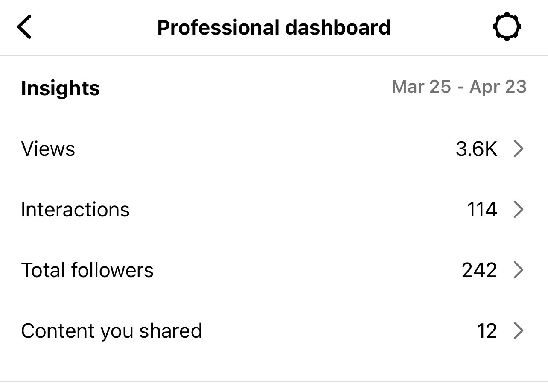The width and height of the screenshot is (548, 392).
Task: Open the Views insights row label
Action: click(x=48, y=149)
